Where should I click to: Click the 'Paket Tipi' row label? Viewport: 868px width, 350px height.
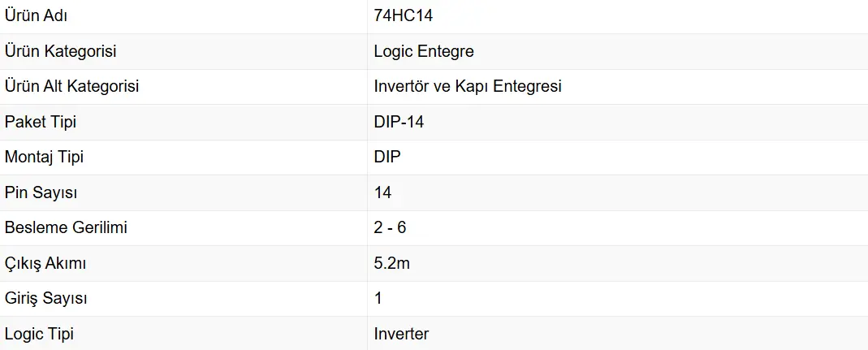(41, 122)
